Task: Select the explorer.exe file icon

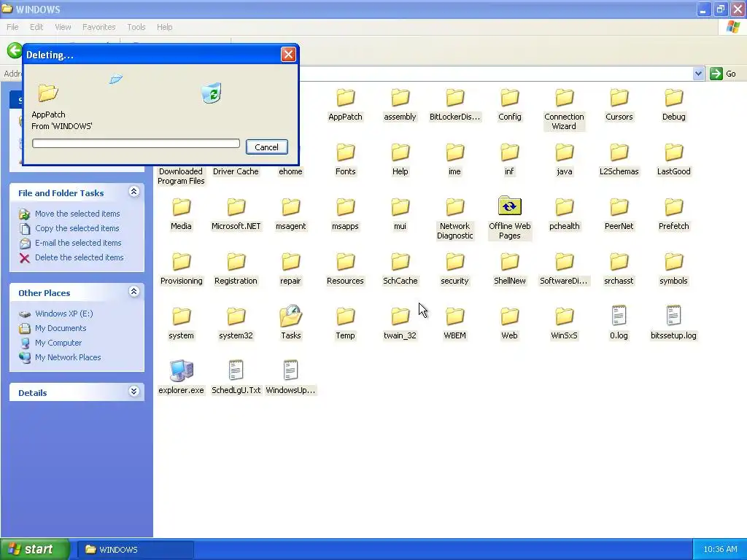Action: [x=181, y=370]
